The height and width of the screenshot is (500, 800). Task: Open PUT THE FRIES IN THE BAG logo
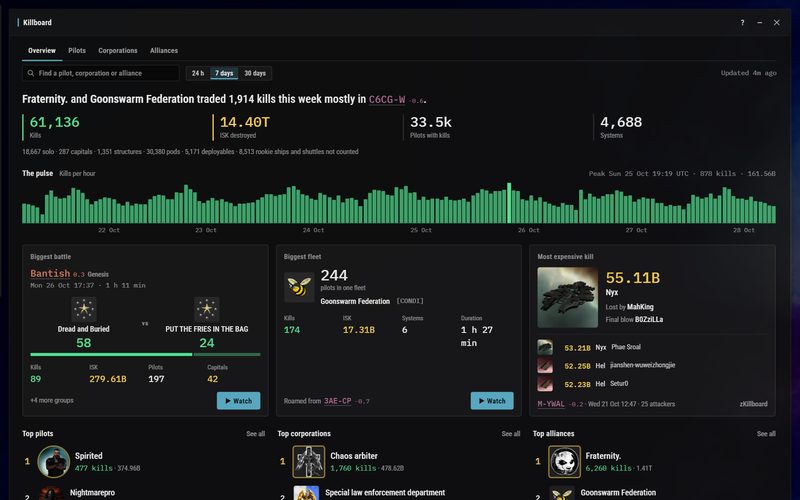point(207,309)
